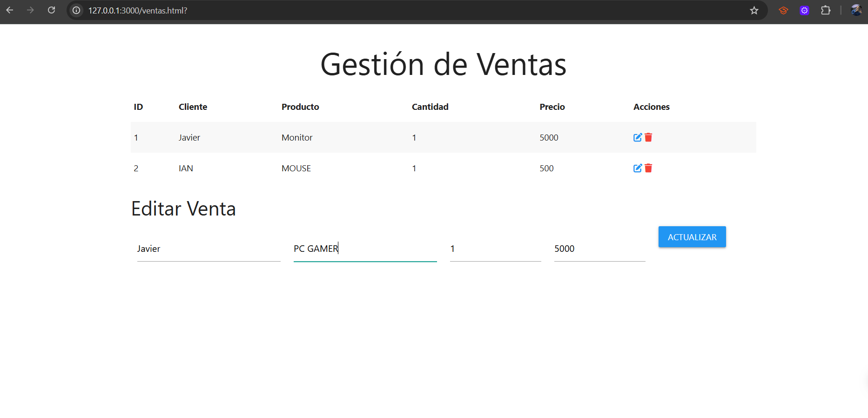The width and height of the screenshot is (868, 418).
Task: Click the price cell 500
Action: tap(546, 169)
